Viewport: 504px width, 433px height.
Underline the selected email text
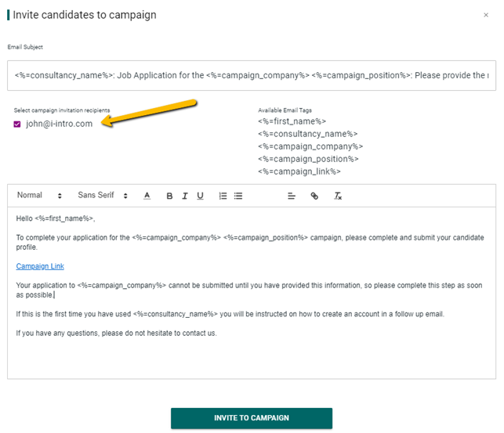point(201,196)
